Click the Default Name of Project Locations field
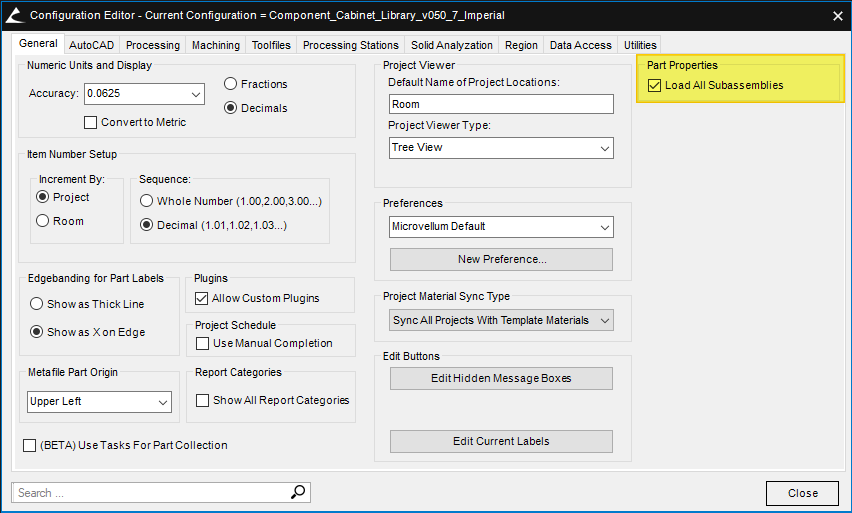This screenshot has height=513, width=852. [x=501, y=104]
